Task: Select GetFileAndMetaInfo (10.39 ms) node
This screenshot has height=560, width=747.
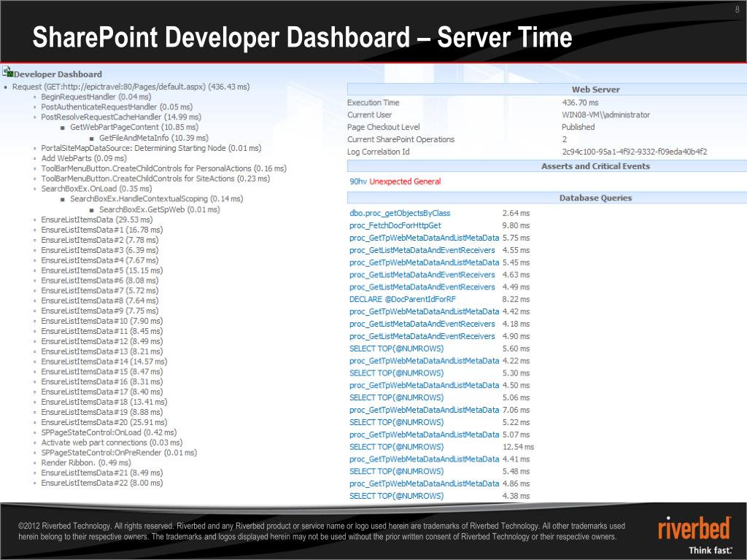Action: [x=154, y=138]
